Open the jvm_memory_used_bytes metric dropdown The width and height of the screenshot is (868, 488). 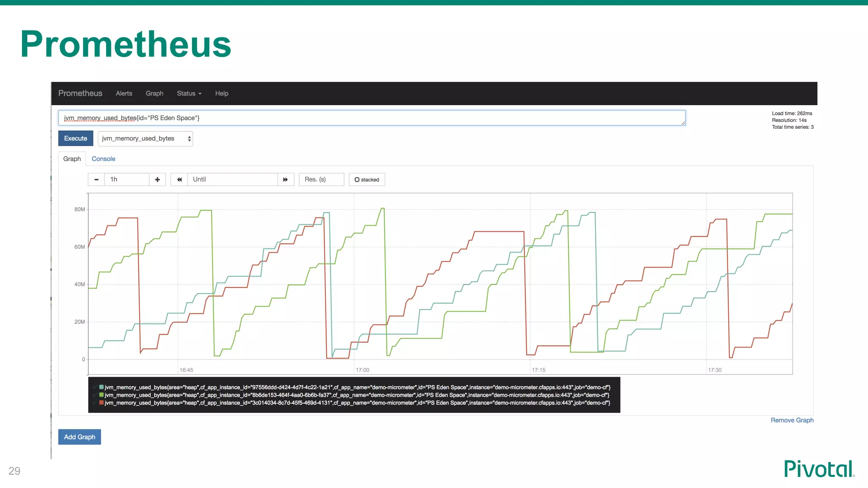coord(145,139)
